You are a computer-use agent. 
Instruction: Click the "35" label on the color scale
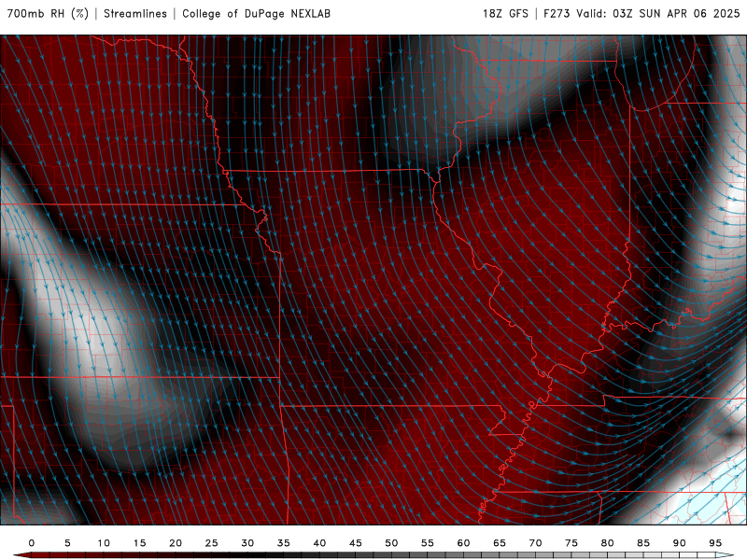284,543
